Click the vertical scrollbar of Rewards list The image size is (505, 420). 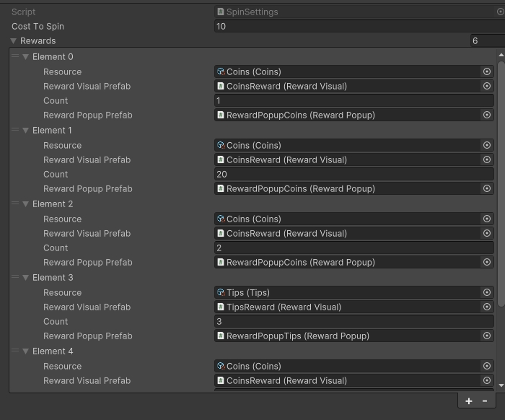coord(501,180)
